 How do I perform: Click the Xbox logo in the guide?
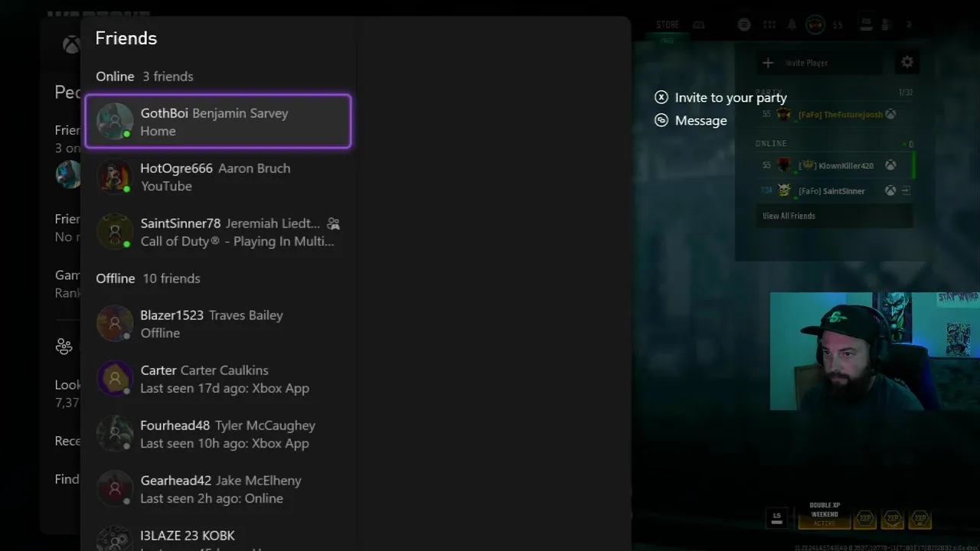(71, 44)
